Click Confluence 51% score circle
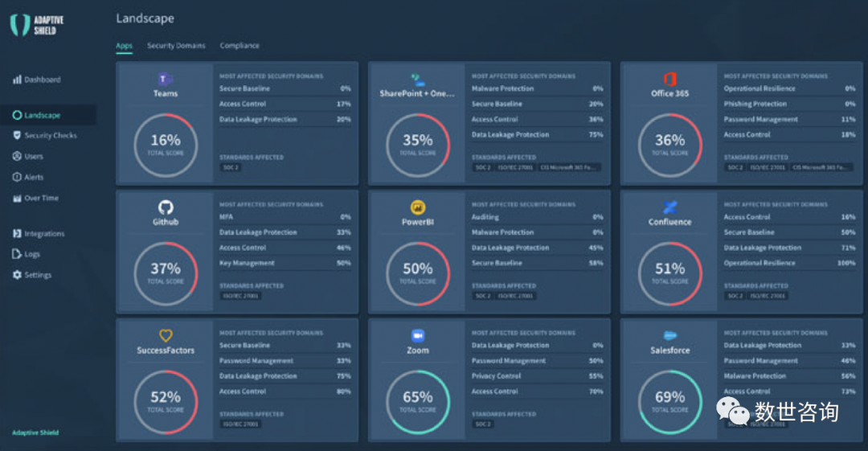This screenshot has height=451, width=868. coord(669,273)
